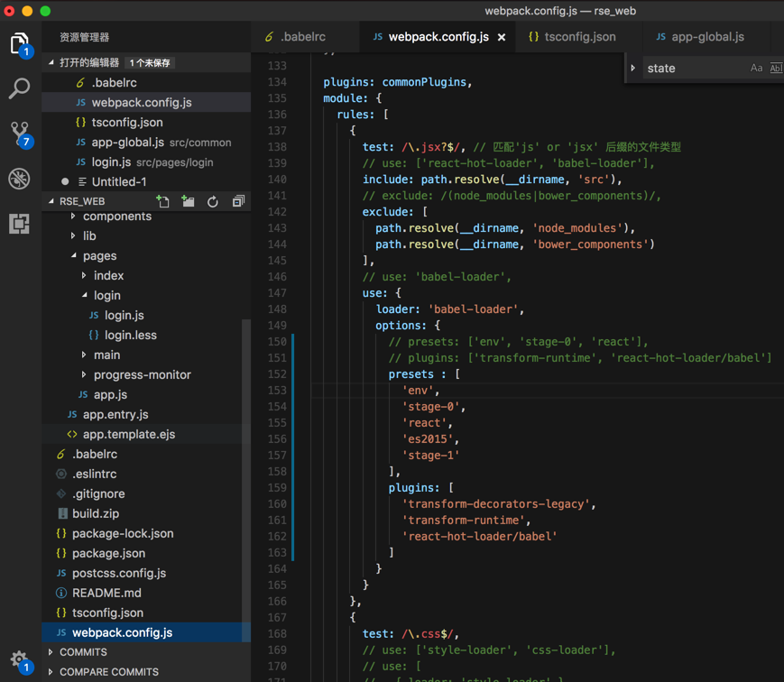Refresh the RSE_WEB explorer tree
The height and width of the screenshot is (682, 784).
(x=213, y=201)
